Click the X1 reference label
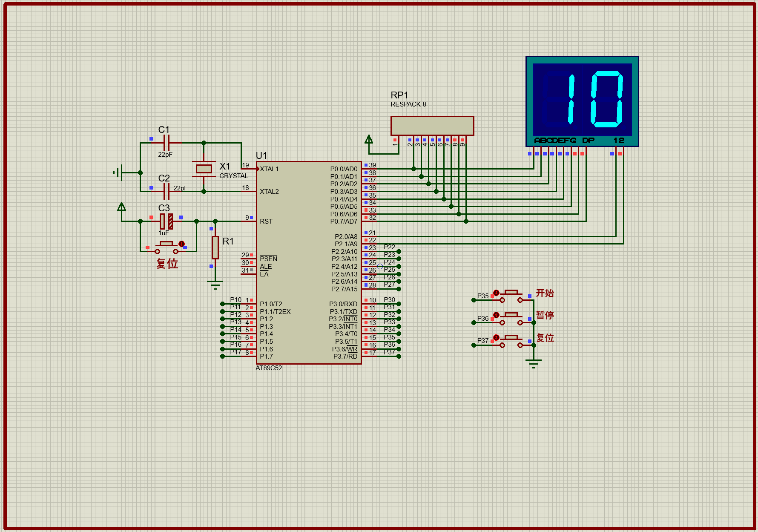 [225, 166]
